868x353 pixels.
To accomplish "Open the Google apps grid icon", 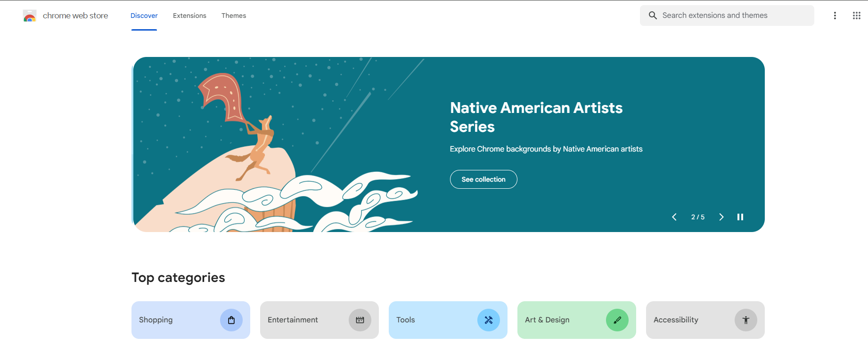I will click(857, 15).
